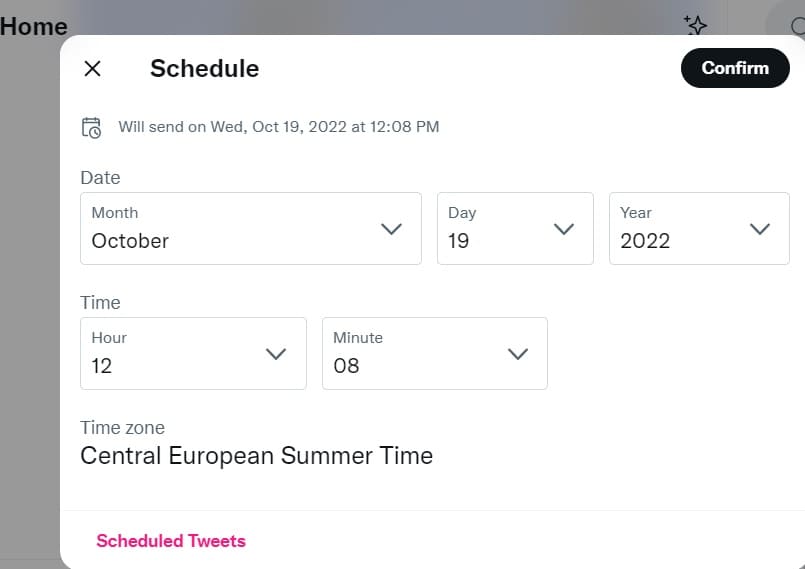Click the calendar clock icon beside send date
The image size is (805, 569).
[x=91, y=128]
